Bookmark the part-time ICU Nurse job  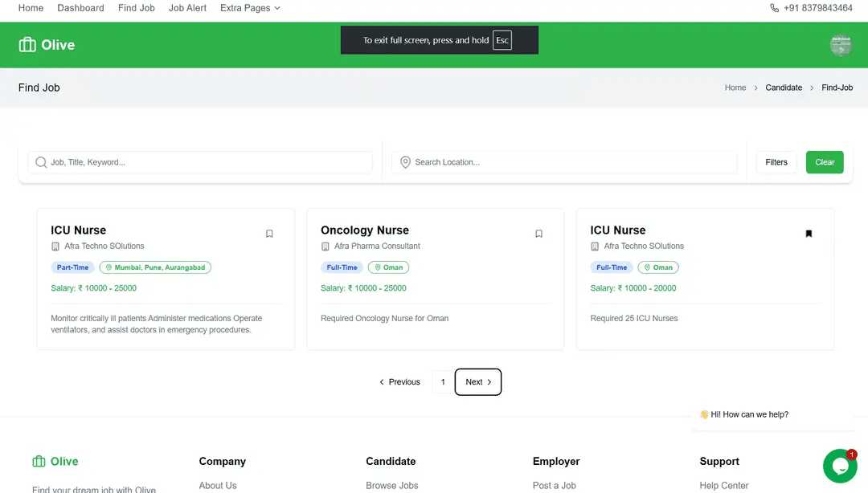269,234
